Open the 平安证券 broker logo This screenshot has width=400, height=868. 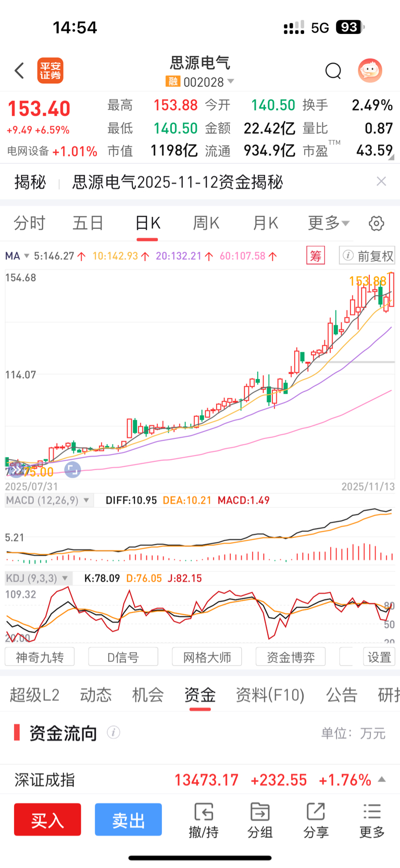tap(50, 70)
